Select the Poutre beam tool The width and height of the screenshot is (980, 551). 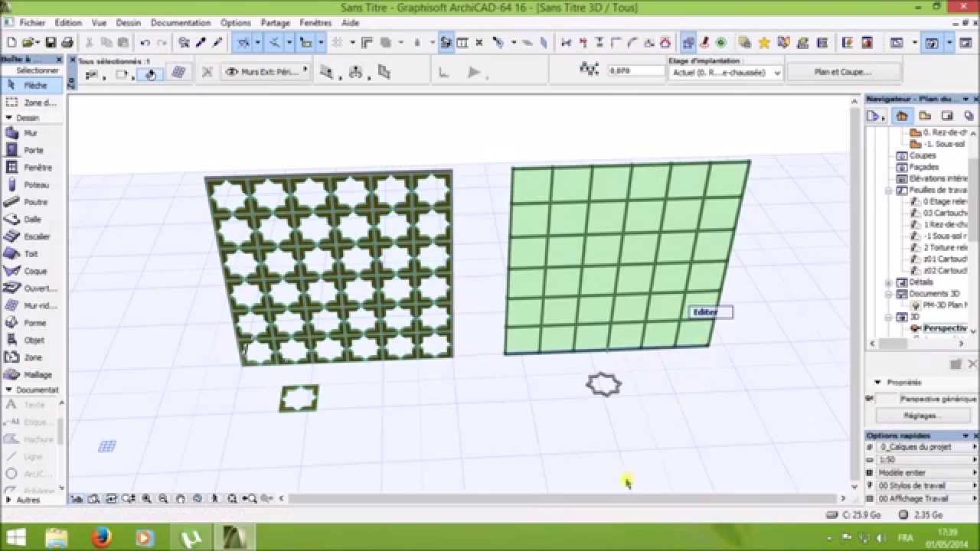[31, 202]
